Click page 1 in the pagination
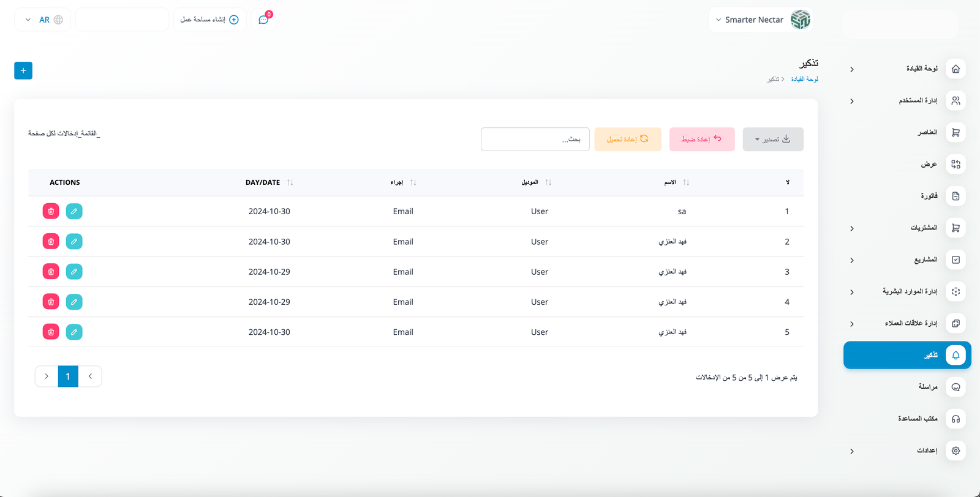The width and height of the screenshot is (980, 497). [x=68, y=376]
